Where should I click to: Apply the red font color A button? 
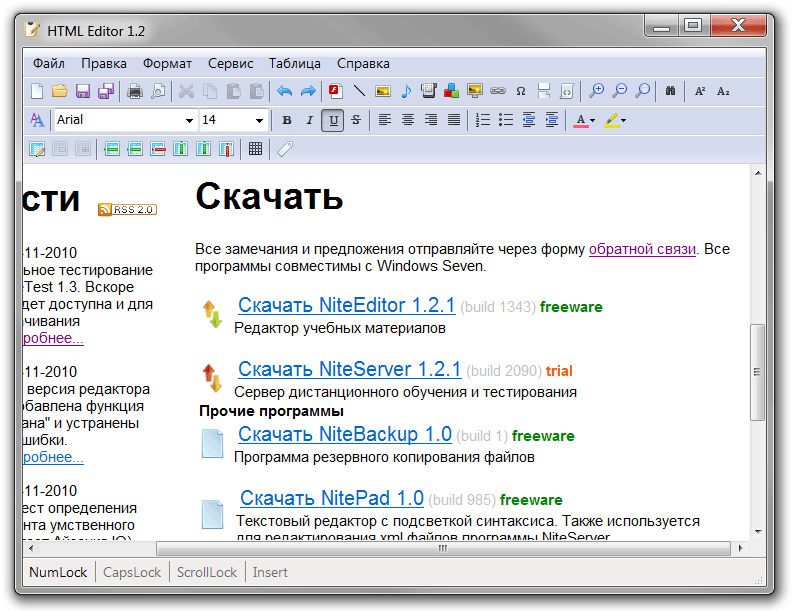pyautogui.click(x=580, y=120)
